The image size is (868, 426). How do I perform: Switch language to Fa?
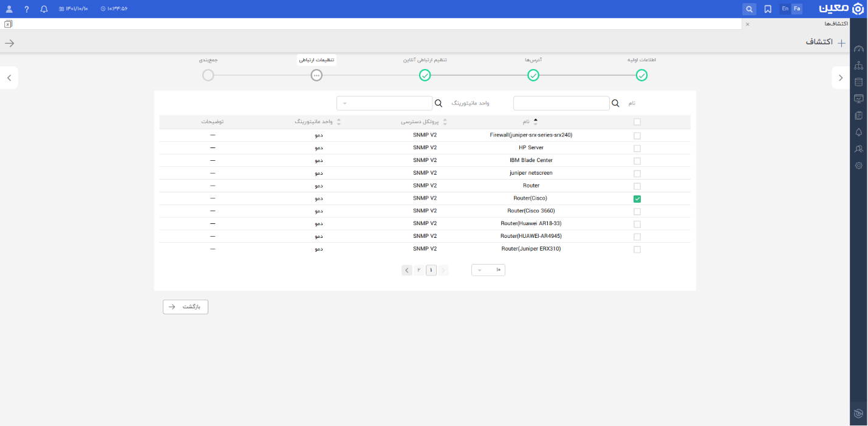797,9
